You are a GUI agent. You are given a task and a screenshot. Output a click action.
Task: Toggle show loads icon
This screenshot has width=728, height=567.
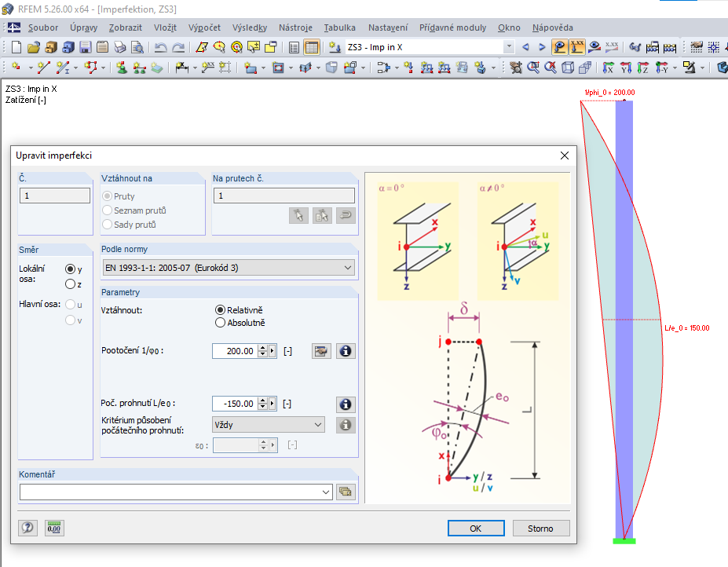[x=560, y=47]
